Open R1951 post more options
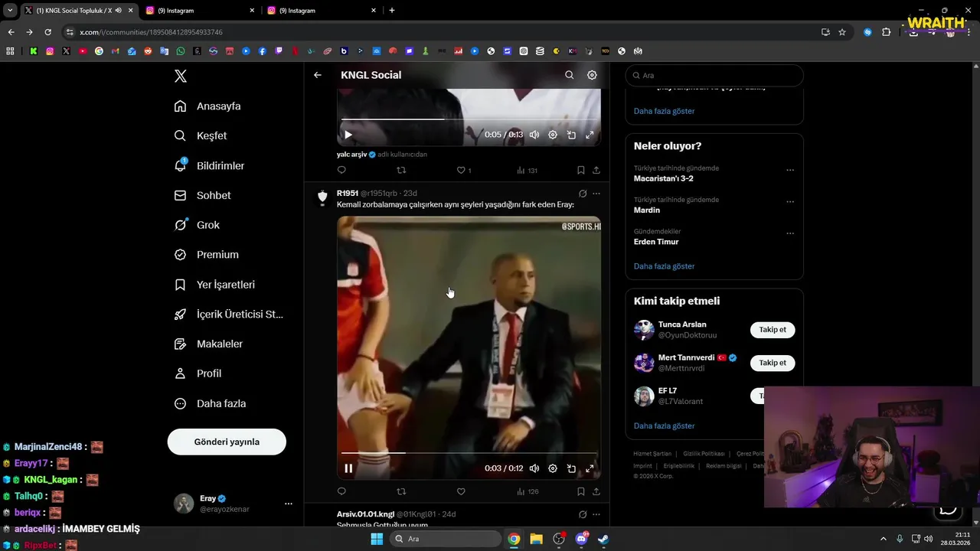The image size is (980, 551). coord(596,194)
